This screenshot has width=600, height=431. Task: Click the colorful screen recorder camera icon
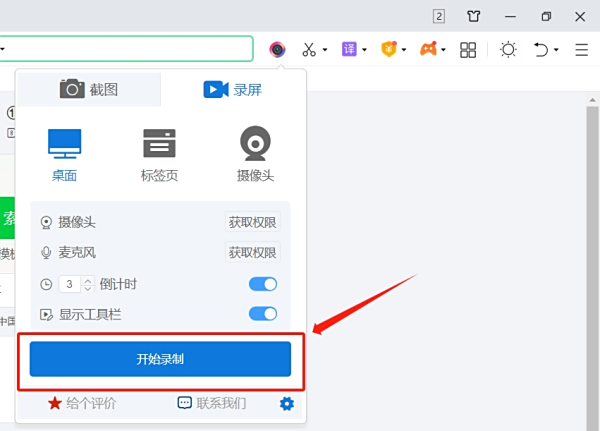pos(277,49)
